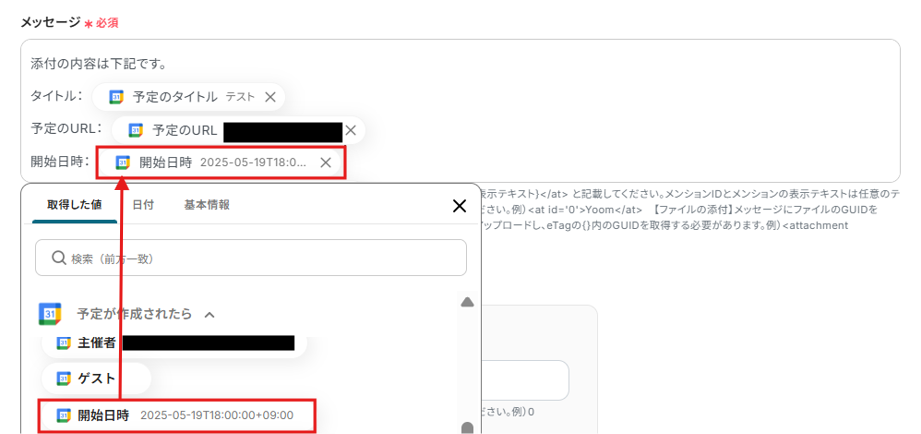Remove the 予定のタイトル chip with X
The image size is (921, 434).
pyautogui.click(x=270, y=97)
